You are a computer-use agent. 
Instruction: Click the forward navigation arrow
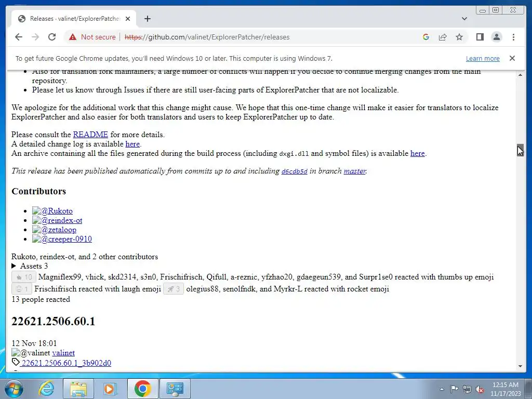[35, 37]
